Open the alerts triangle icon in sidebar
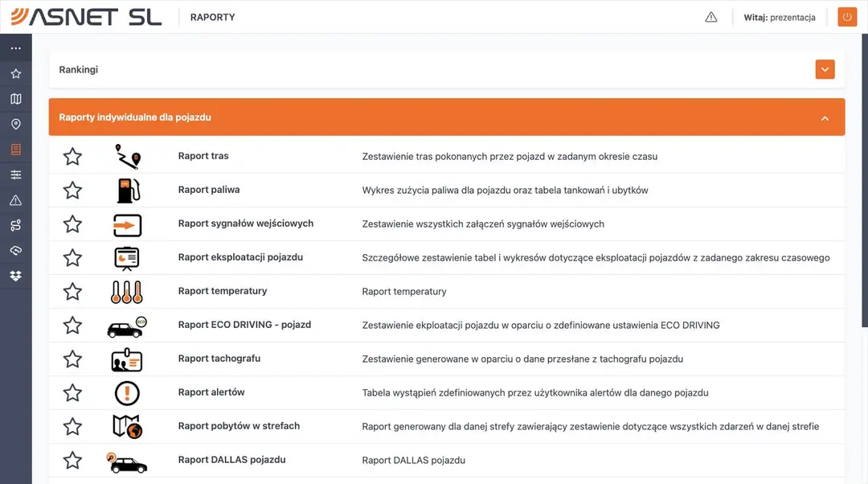 [15, 200]
